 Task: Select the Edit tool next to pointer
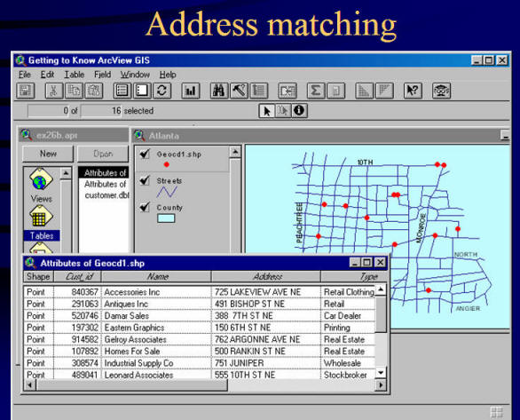[282, 111]
